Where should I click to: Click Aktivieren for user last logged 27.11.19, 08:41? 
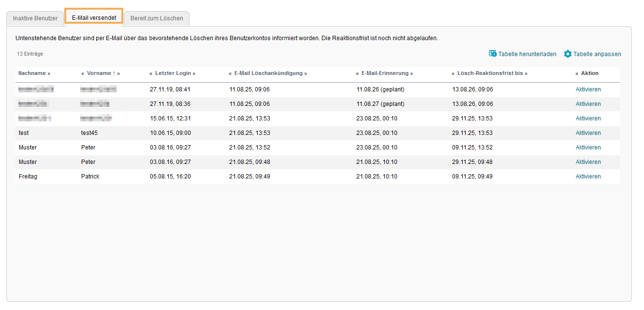point(588,89)
